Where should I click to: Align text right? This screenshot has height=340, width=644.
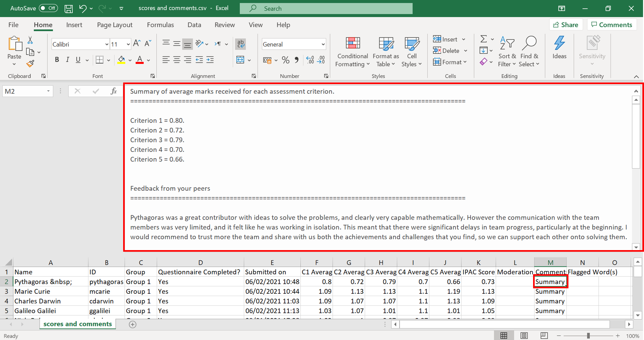coord(187,60)
